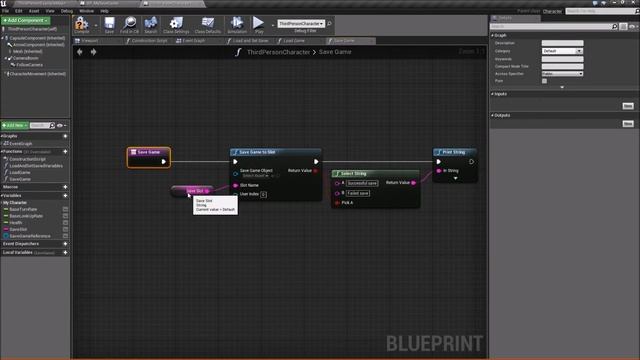The height and width of the screenshot is (360, 640).
Task: Click the graph forward navigation arrow
Action: pos(93,52)
